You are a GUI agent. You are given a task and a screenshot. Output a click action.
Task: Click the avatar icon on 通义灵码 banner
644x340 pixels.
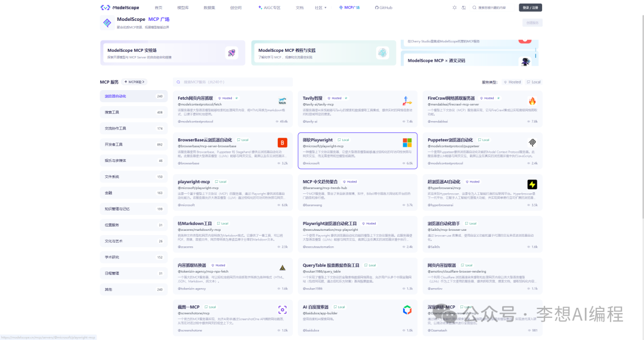[x=525, y=61]
